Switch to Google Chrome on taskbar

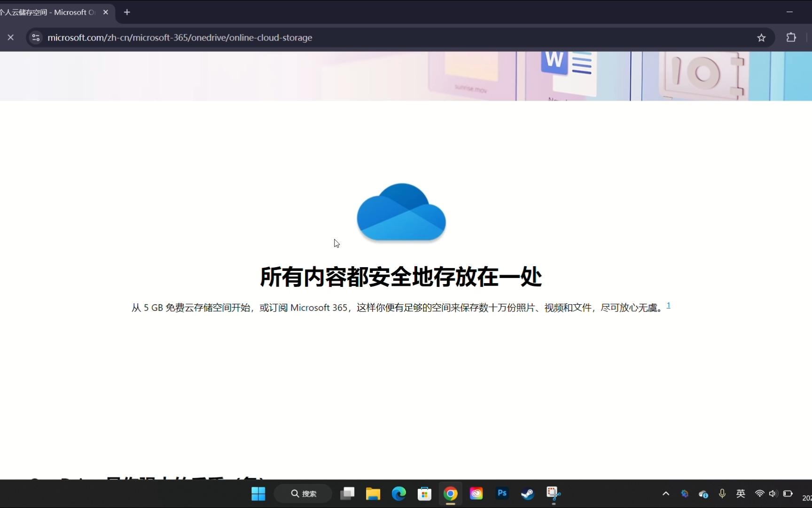tap(450, 493)
